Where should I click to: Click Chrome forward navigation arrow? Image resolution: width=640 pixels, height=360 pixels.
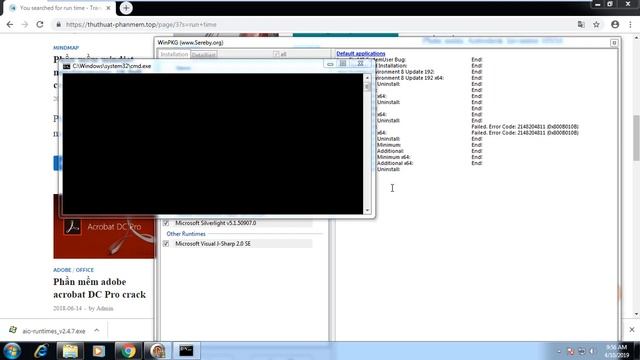[24, 24]
